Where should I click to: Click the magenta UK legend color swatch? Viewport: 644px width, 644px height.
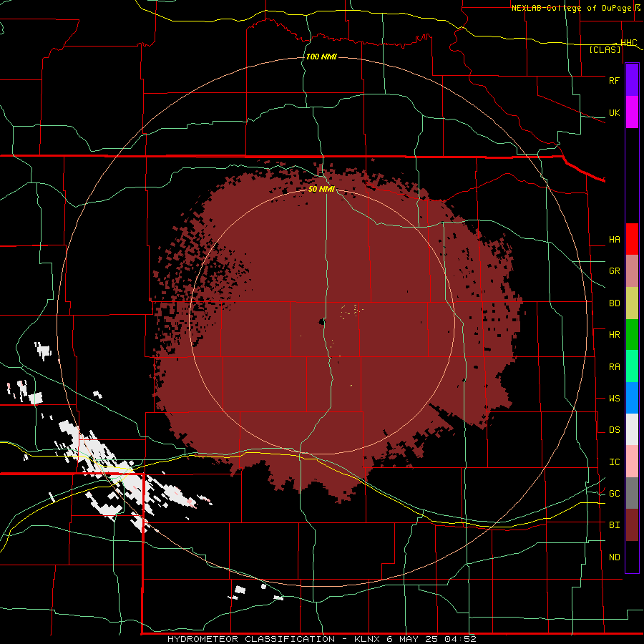(632, 112)
